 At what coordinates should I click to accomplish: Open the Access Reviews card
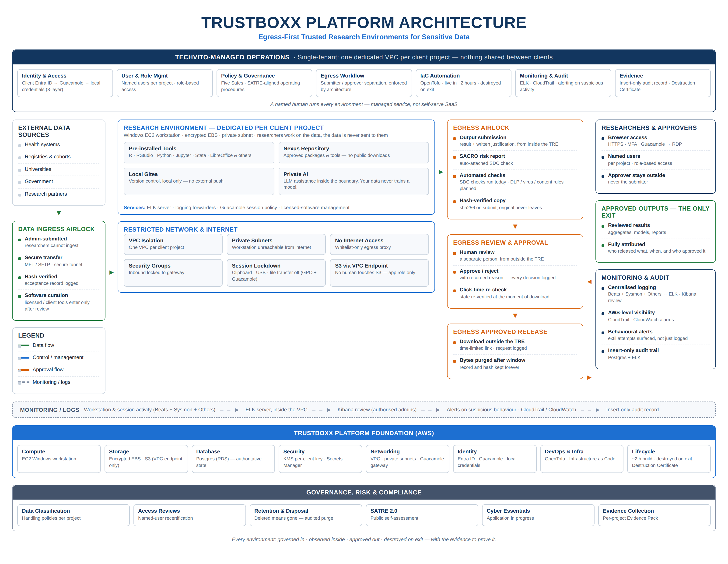(190, 515)
